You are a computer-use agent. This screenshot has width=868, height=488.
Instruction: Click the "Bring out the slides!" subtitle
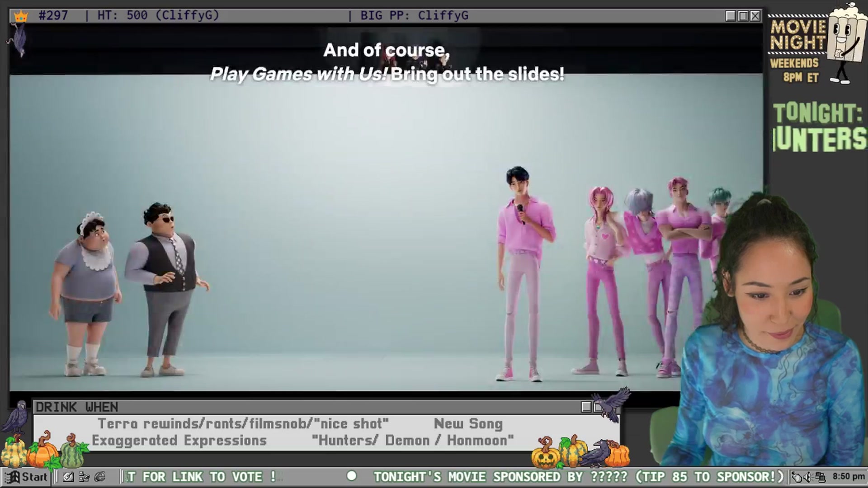477,74
